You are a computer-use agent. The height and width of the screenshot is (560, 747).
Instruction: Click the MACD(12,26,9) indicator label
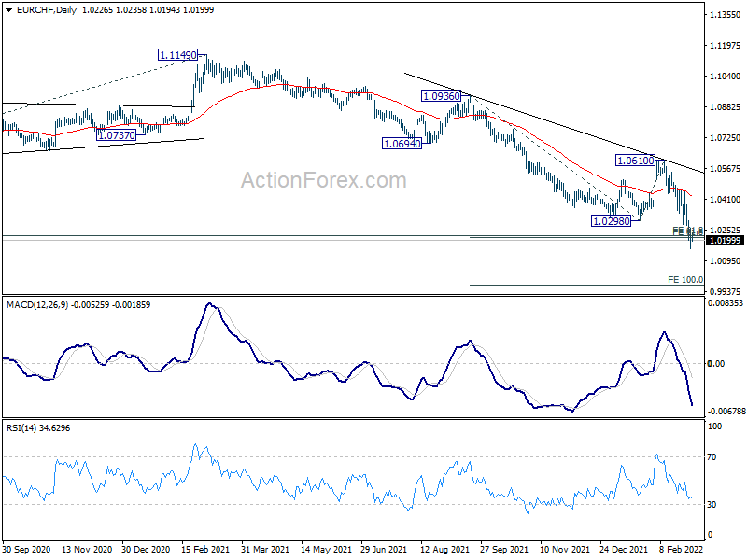pos(37,305)
